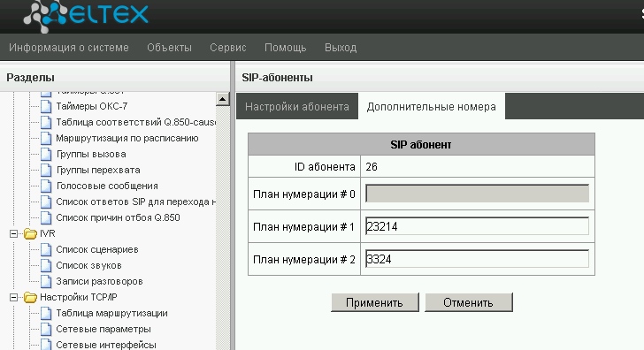Image resolution: width=644 pixels, height=350 pixels.
Task: Collapse the Настройки TCP/IP folder node
Action: point(13,297)
